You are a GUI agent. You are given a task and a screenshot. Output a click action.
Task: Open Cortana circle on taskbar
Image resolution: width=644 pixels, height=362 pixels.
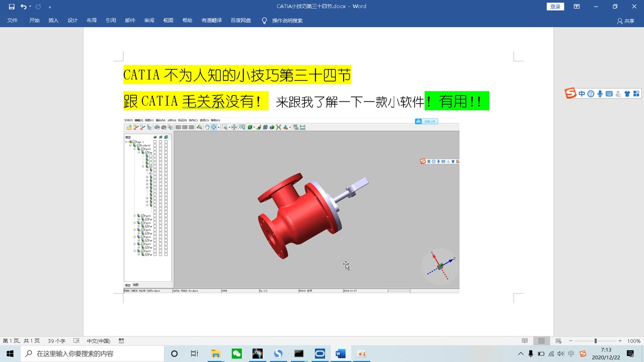pos(174,353)
